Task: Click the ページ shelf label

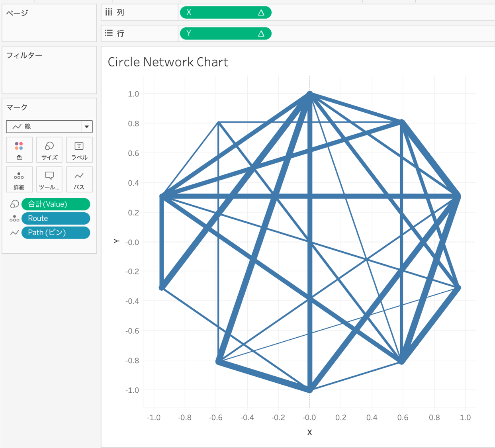Action: (x=17, y=13)
